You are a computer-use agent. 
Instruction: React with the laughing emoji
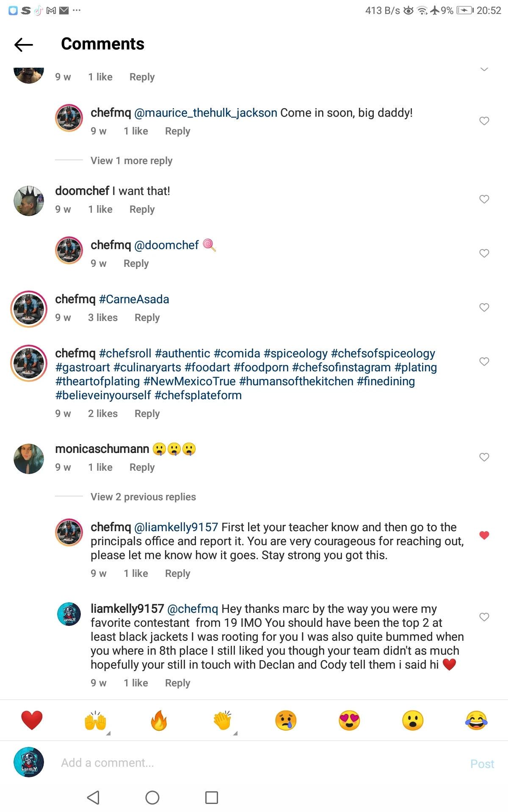point(475,720)
